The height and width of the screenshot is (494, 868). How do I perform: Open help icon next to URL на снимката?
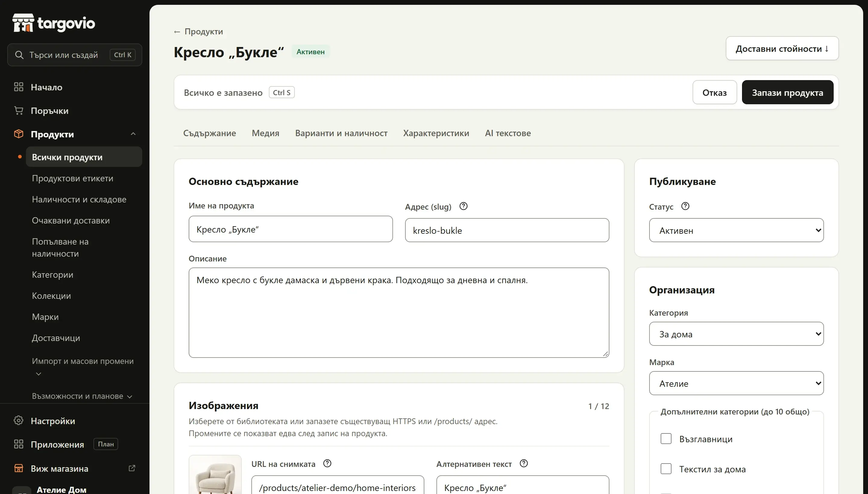coord(327,464)
